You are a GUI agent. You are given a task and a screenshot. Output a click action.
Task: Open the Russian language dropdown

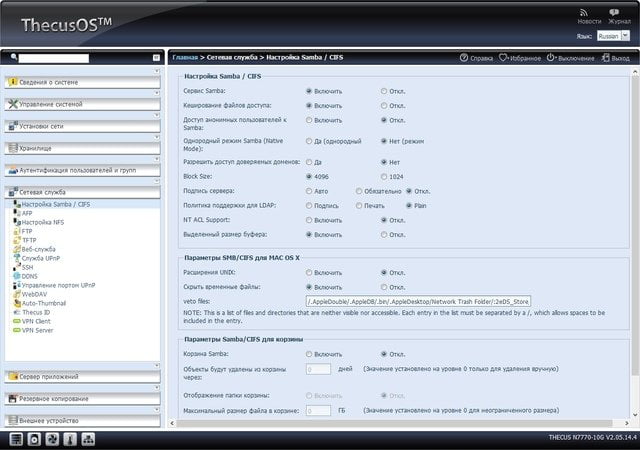click(613, 36)
